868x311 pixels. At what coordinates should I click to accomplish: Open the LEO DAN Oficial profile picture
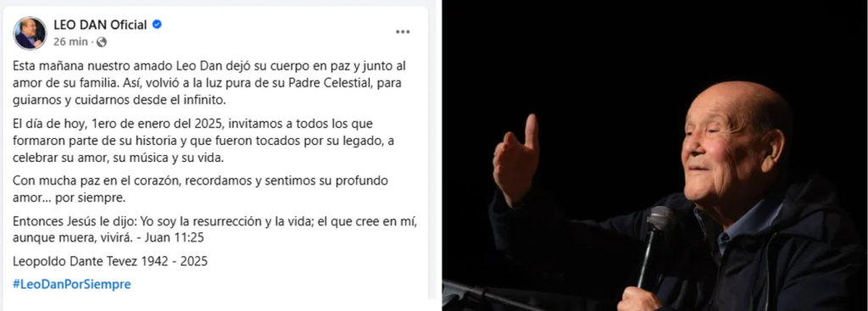(30, 33)
